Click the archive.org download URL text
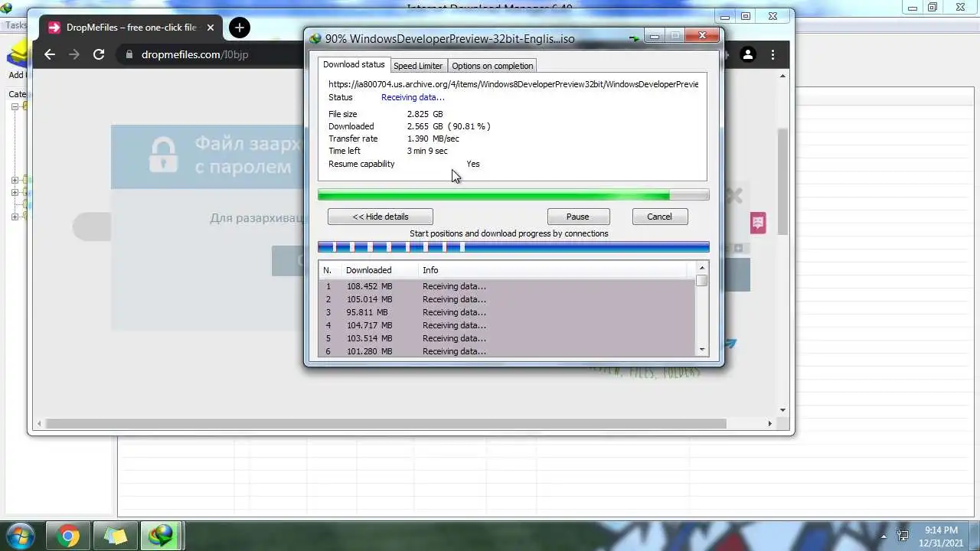Screen dimensions: 980x551 click(x=513, y=84)
